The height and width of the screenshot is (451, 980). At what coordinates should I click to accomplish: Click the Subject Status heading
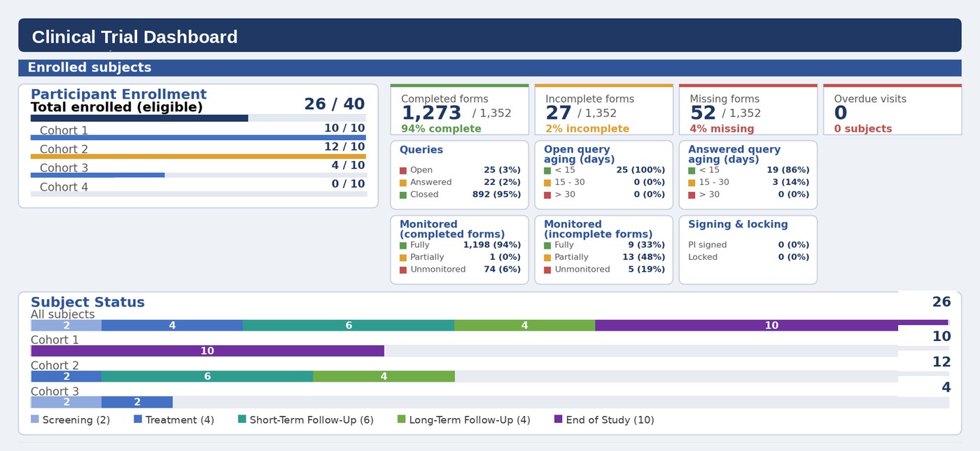87,303
